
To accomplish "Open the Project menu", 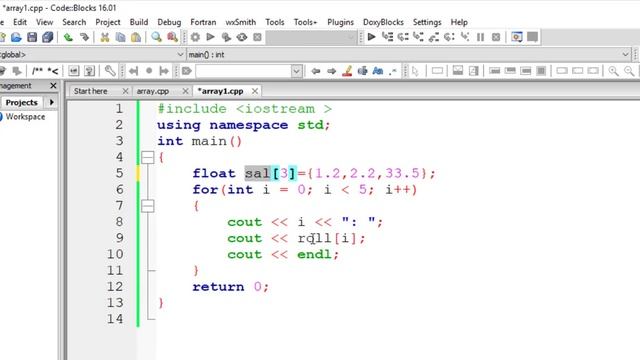I will tap(108, 22).
